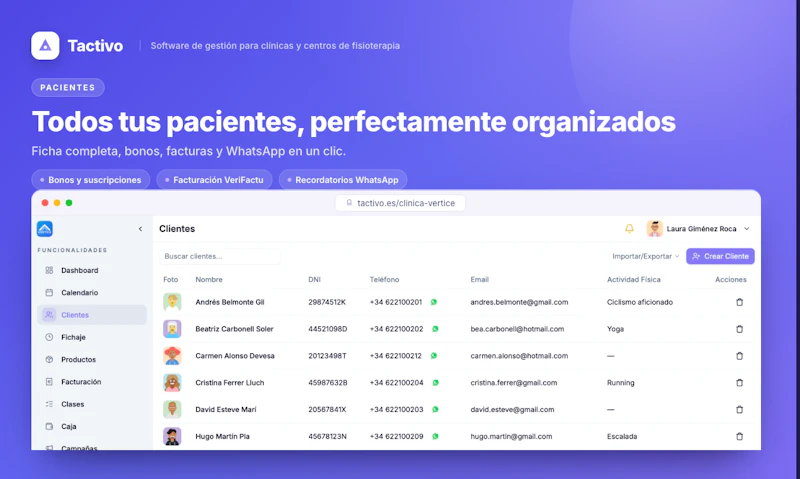
Task: Click the Escalada activity cell
Action: 622,436
